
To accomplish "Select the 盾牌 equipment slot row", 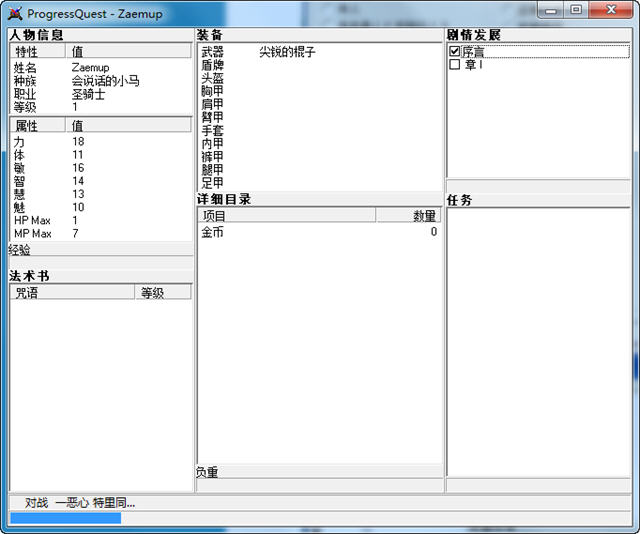I will tap(213, 65).
